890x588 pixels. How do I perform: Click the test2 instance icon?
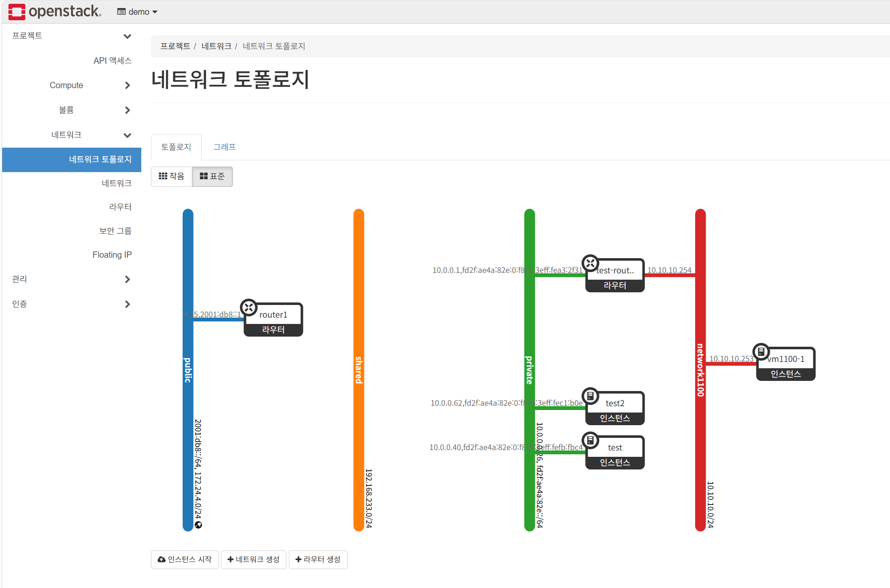click(591, 396)
